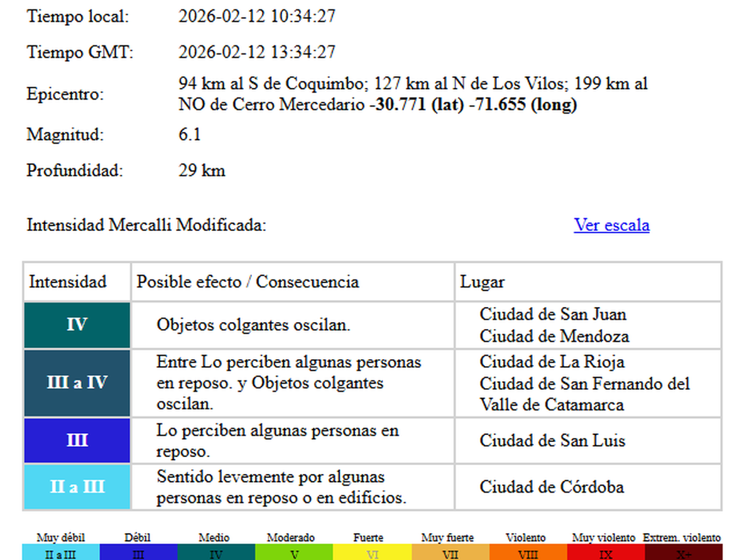Screen dimensions: 754x560
Task: Click the "Muy violento" red IX swatch
Action: coord(606,552)
